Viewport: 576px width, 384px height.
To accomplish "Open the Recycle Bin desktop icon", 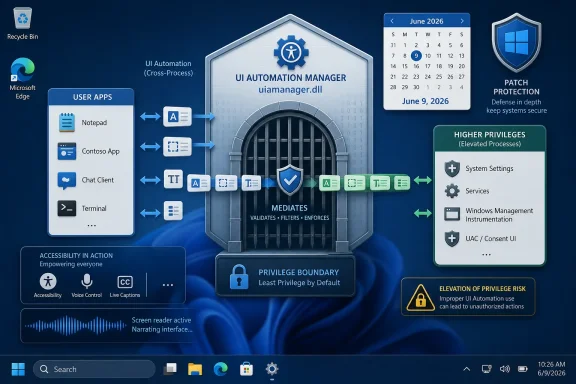I will coord(23,18).
